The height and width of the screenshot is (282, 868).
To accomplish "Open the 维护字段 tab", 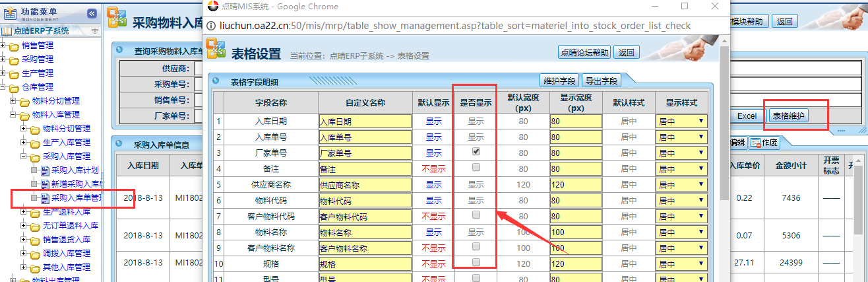I will (x=559, y=81).
